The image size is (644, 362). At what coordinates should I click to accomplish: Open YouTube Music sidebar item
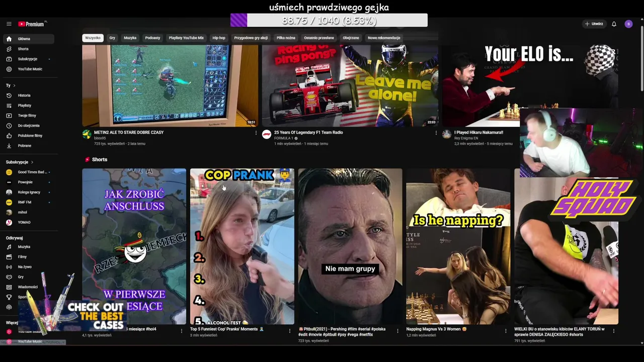point(28,69)
